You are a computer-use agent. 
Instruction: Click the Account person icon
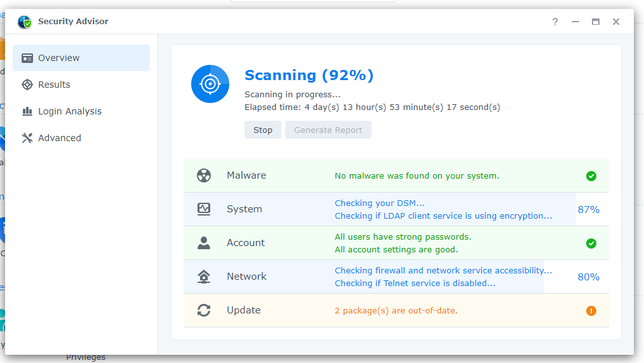[x=204, y=243]
